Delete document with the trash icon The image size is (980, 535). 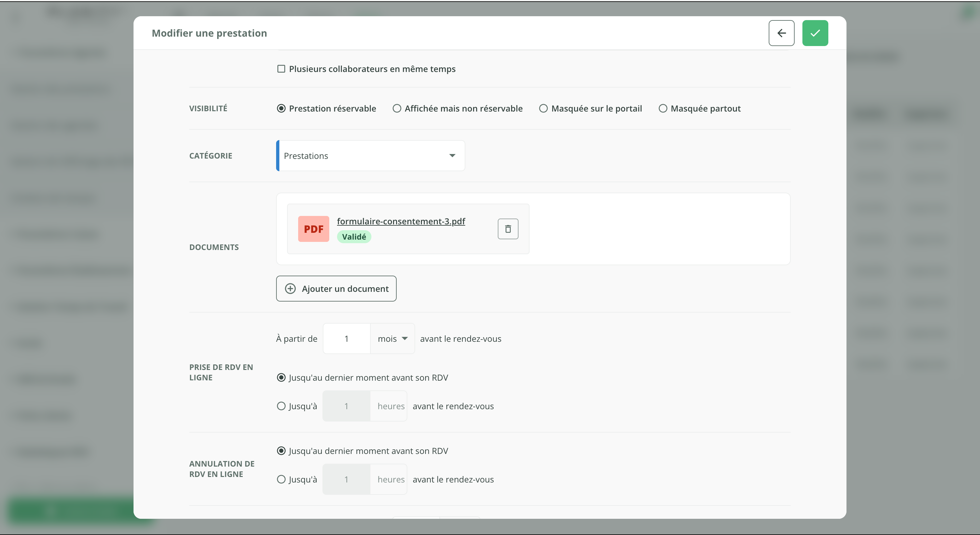[507, 229]
